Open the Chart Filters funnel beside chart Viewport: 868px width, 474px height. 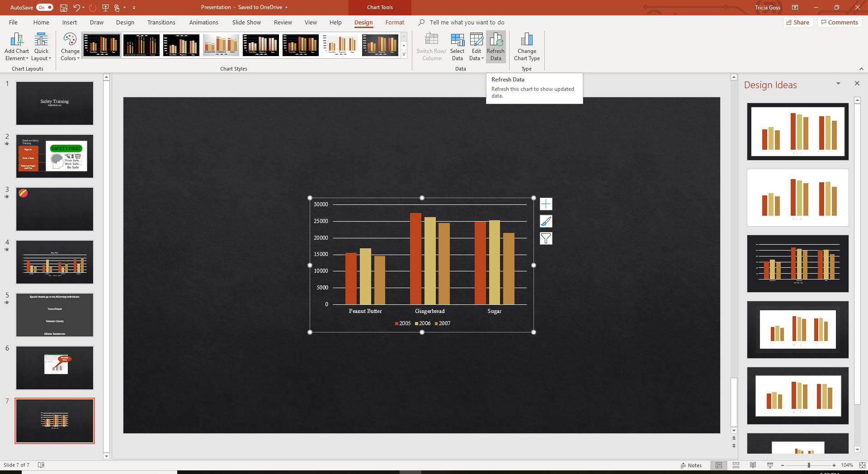(x=546, y=238)
